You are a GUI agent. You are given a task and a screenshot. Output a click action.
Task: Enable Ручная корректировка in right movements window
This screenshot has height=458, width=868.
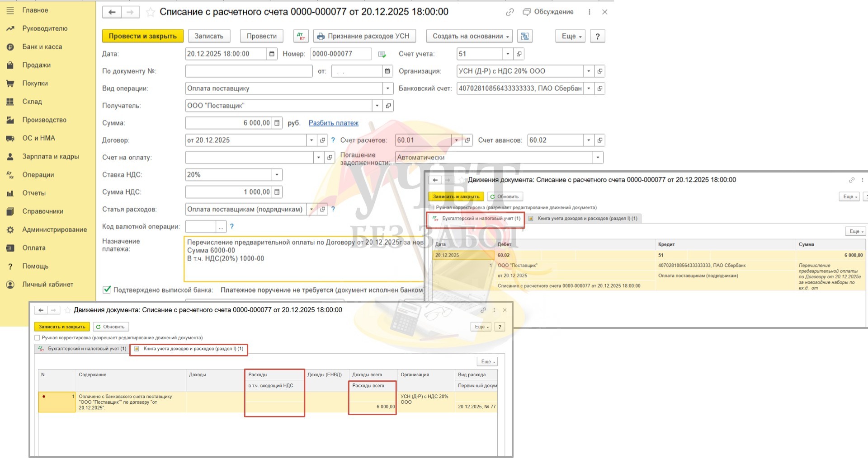432,208
